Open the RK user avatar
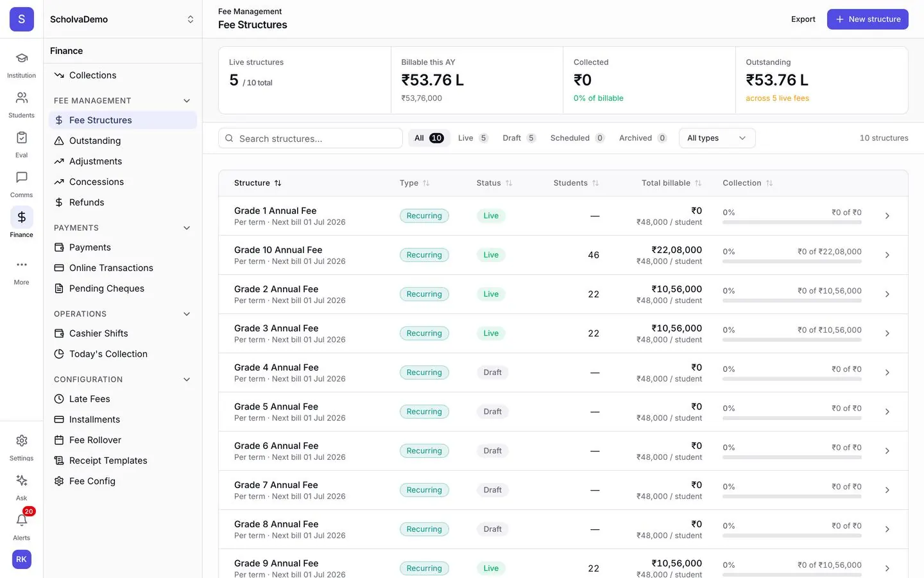Screen dimensions: 924x578 pos(21,559)
